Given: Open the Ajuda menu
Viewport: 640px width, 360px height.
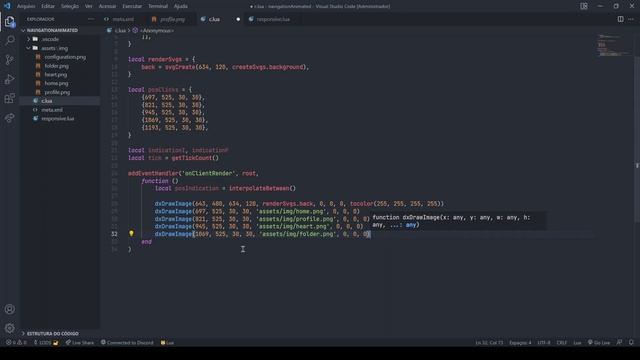Looking at the screenshot, I should point(180,6).
